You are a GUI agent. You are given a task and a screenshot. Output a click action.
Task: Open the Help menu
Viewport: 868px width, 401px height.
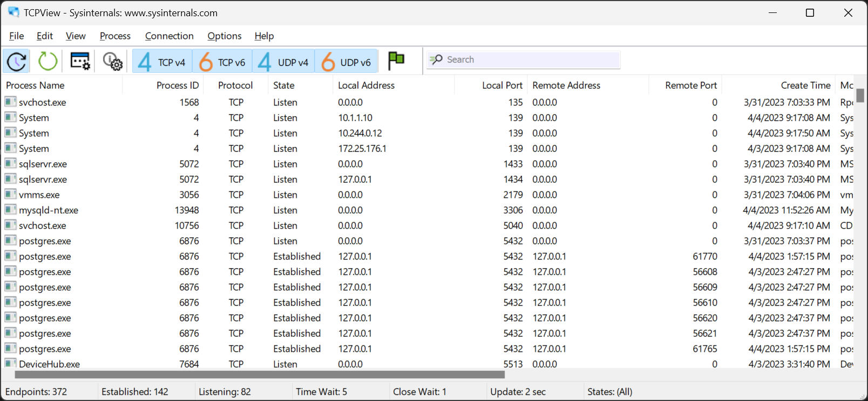[x=265, y=36]
